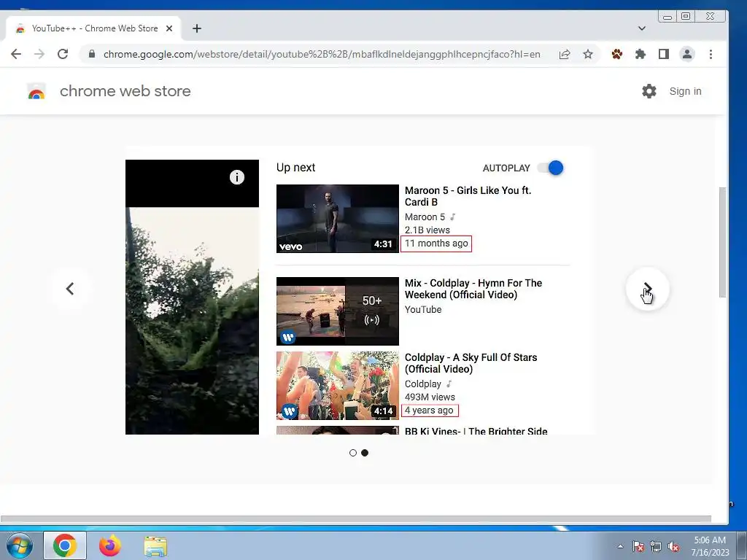Open Chrome's three-dot menu

point(711,54)
